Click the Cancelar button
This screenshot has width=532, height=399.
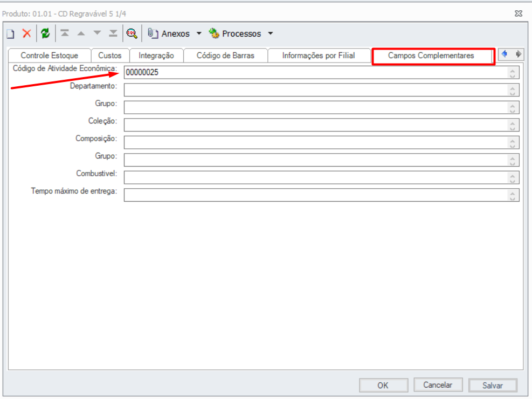(438, 385)
